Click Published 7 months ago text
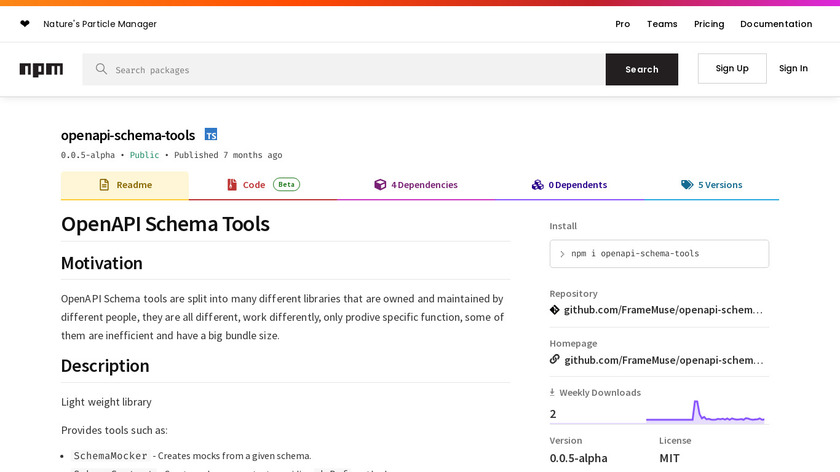 [x=228, y=155]
